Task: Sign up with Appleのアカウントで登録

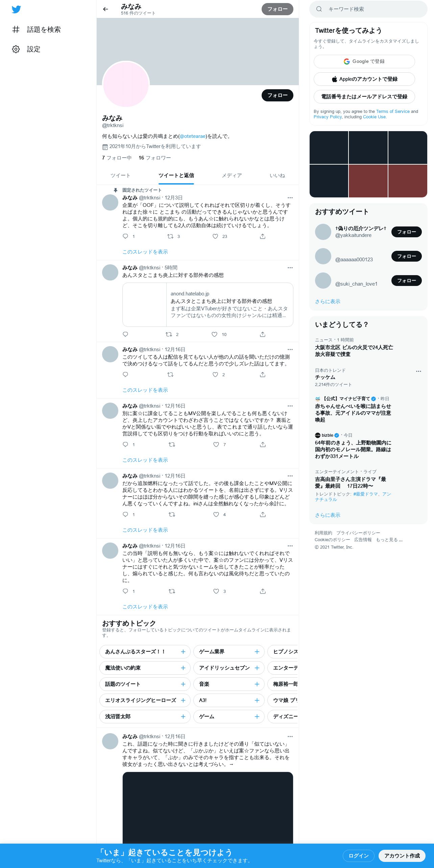Action: point(364,79)
